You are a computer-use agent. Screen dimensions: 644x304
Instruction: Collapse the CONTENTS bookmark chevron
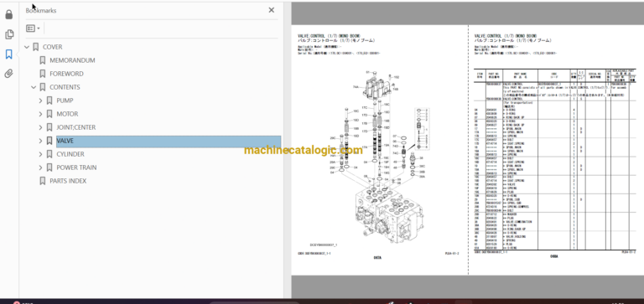click(34, 87)
